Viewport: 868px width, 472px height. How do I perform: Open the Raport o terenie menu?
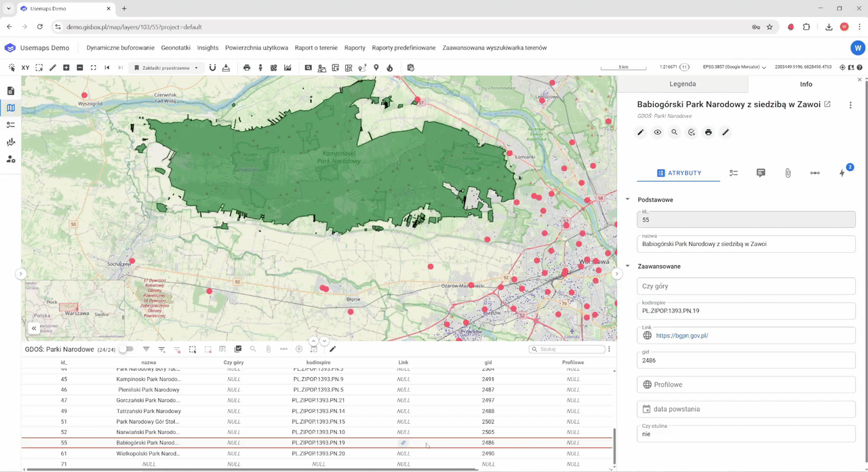[316, 48]
